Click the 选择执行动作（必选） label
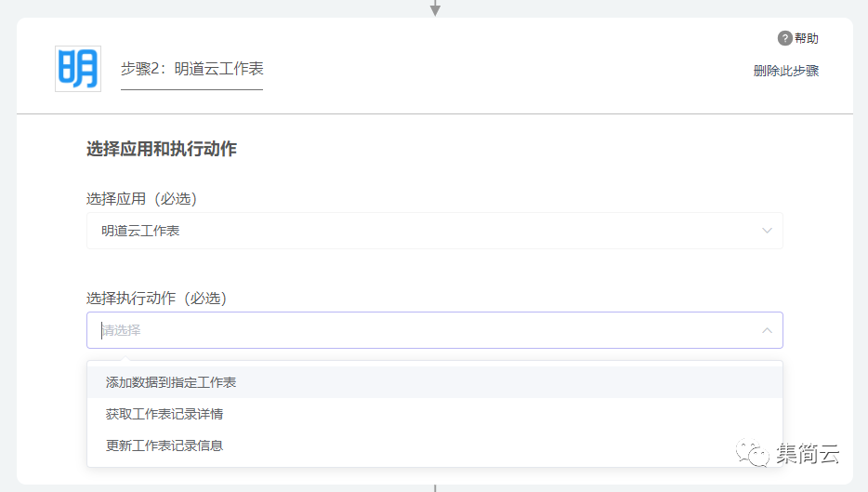This screenshot has width=868, height=492. pyautogui.click(x=156, y=299)
